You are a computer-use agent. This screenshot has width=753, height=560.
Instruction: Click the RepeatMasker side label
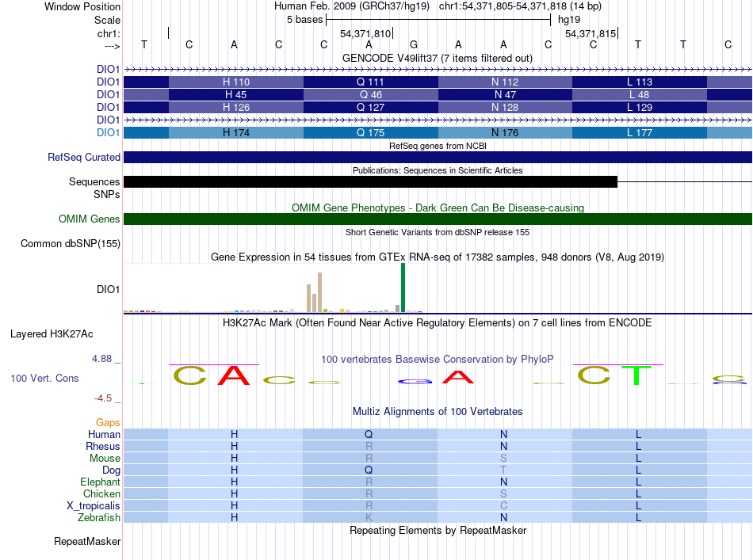pos(87,541)
